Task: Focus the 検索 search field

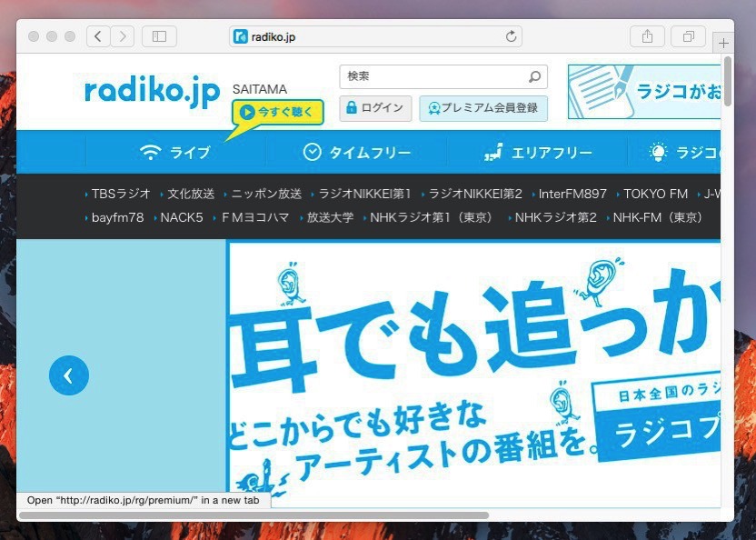Action: (443, 76)
